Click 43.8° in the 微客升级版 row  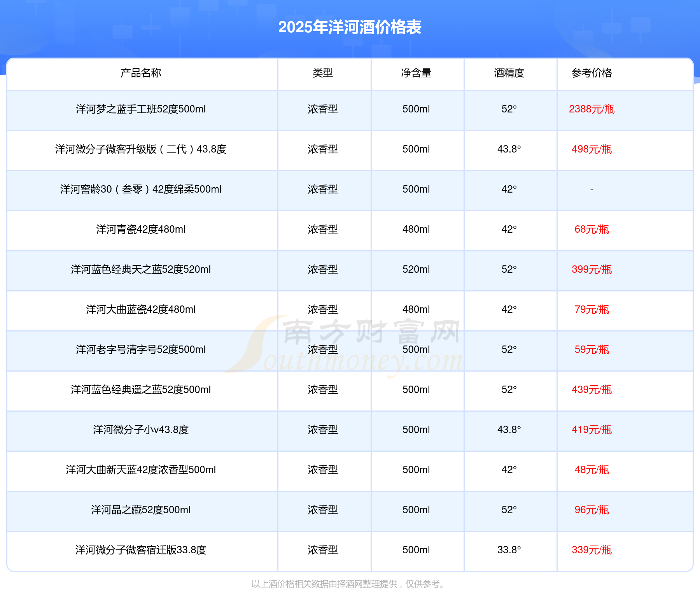click(x=509, y=149)
